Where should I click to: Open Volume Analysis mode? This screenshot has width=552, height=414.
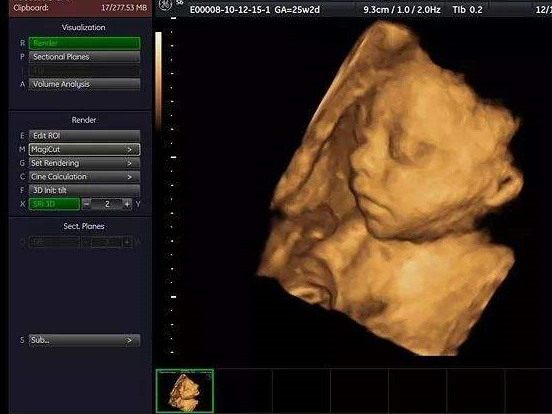(84, 84)
